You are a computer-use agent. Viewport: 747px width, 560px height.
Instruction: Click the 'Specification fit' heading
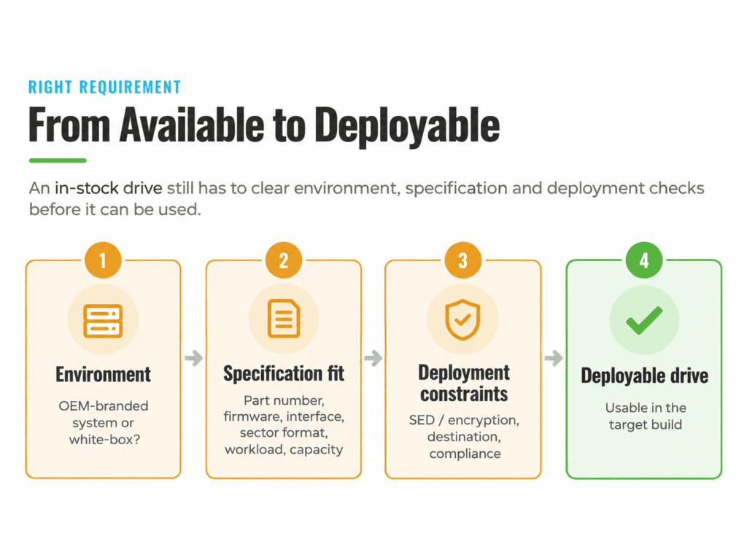tap(284, 373)
